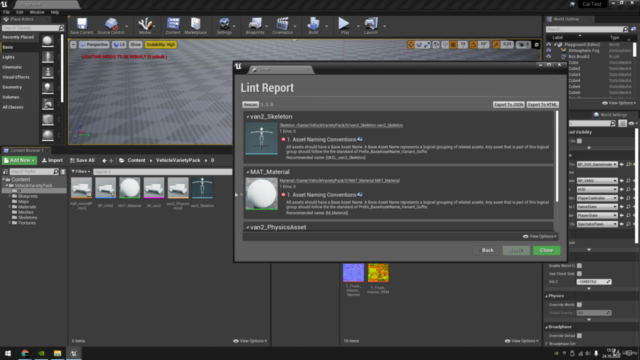Click the Content Browser back arrow
The width and height of the screenshot is (640, 360).
[x=104, y=160]
